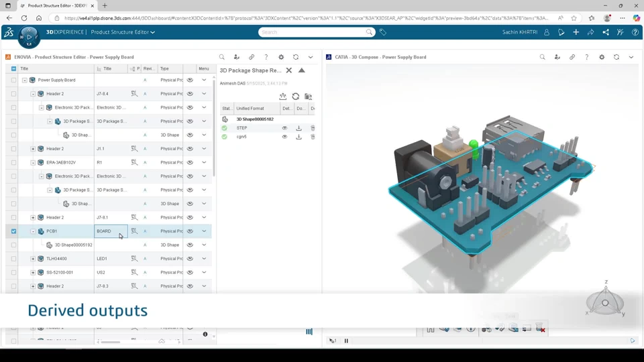Click link icon in CATIA panel header

point(572,57)
